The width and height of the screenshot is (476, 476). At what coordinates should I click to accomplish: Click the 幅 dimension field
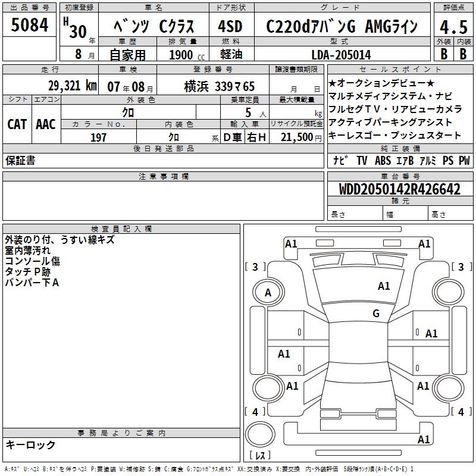point(406,214)
